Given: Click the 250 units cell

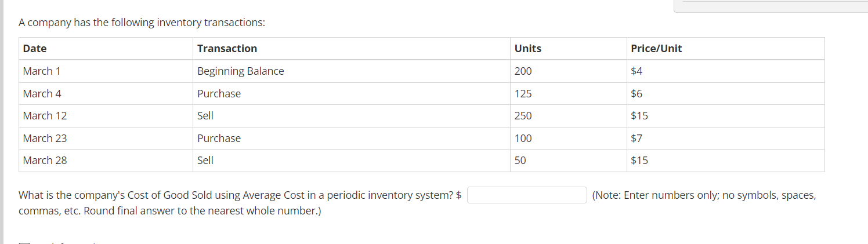Looking at the screenshot, I should pyautogui.click(x=568, y=116).
